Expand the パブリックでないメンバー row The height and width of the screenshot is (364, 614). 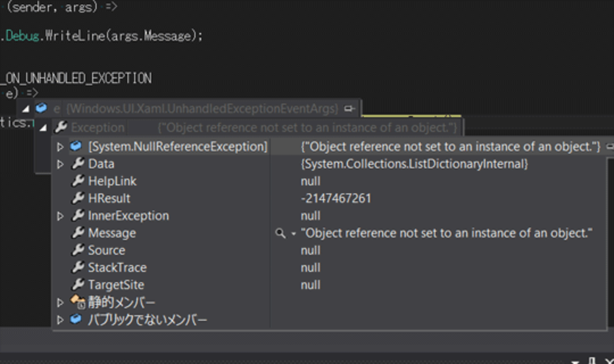point(60,320)
